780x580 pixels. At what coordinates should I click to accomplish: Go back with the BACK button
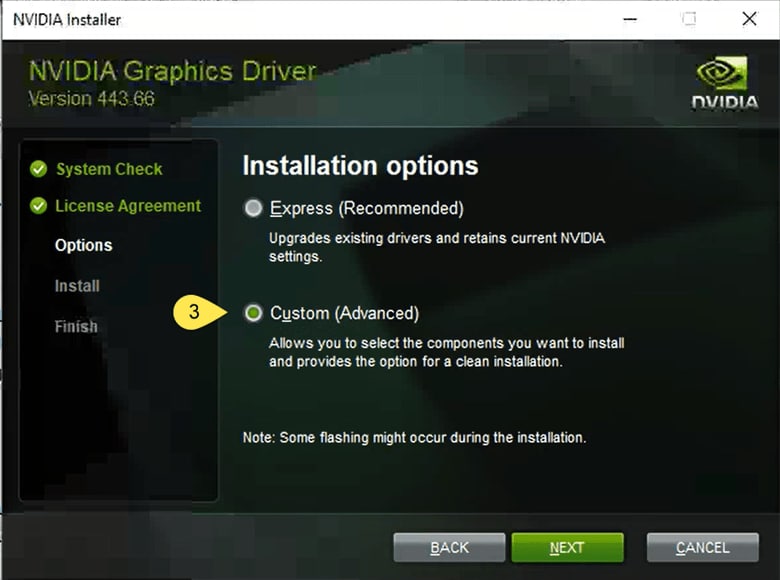click(449, 547)
